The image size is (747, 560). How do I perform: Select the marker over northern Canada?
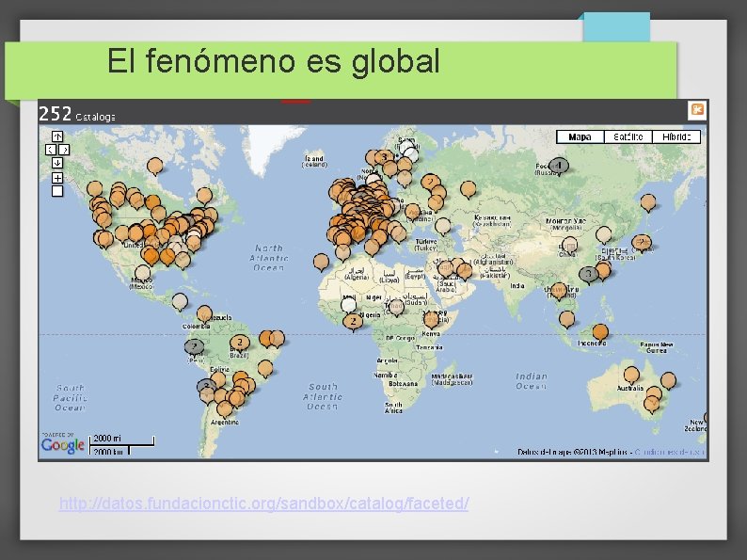155,166
